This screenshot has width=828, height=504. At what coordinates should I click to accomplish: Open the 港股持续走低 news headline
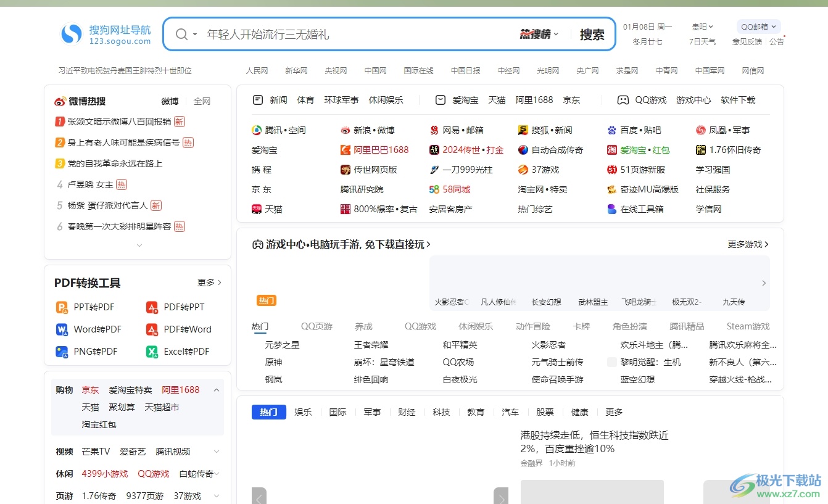point(595,442)
